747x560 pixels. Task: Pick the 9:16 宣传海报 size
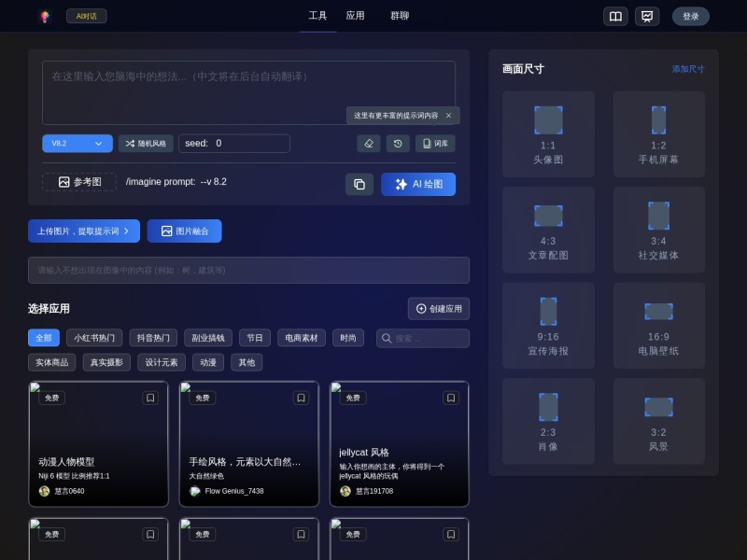(x=548, y=326)
